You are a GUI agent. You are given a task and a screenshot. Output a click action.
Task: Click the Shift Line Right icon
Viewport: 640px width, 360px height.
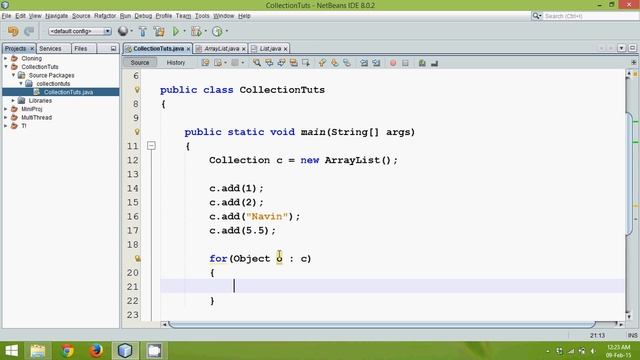click(376, 63)
